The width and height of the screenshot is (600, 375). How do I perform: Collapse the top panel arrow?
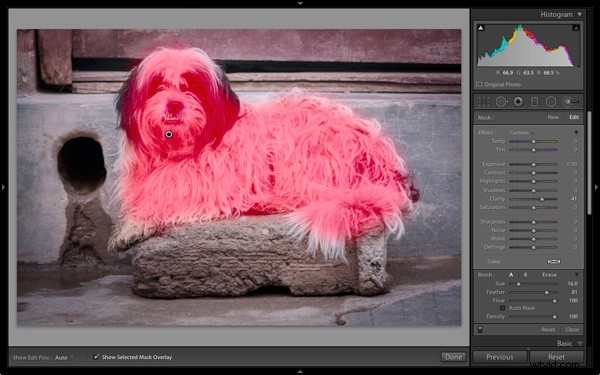(x=300, y=3)
